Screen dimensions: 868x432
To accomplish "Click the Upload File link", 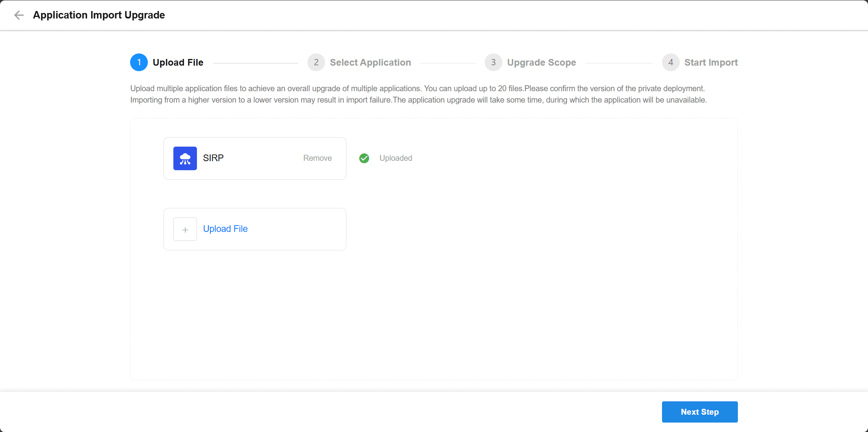I will coord(225,229).
